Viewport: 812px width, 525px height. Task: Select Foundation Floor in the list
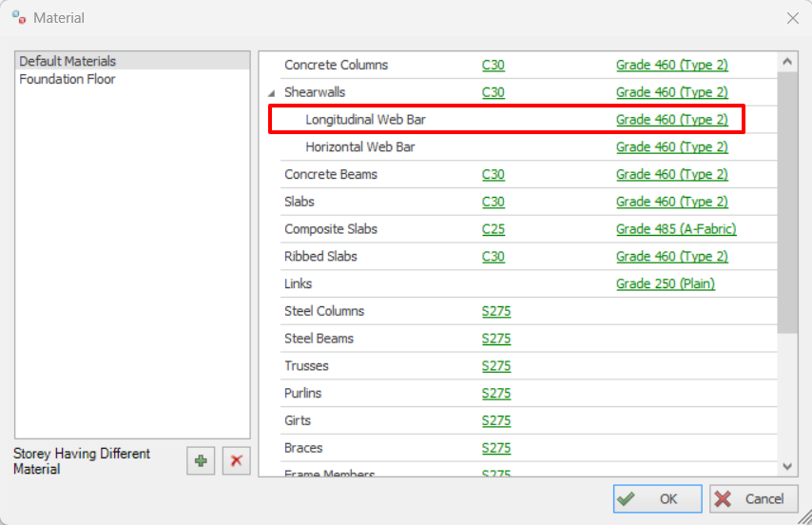click(132, 79)
